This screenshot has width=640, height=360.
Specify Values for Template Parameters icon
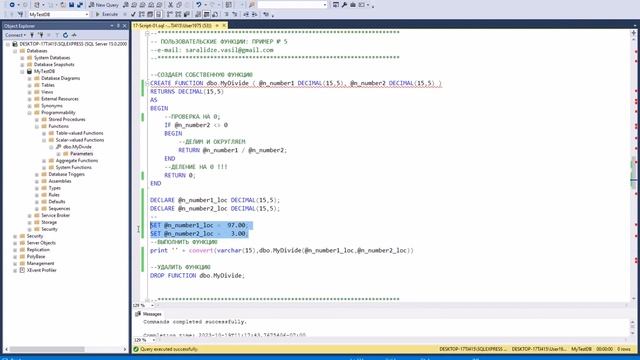(x=266, y=14)
